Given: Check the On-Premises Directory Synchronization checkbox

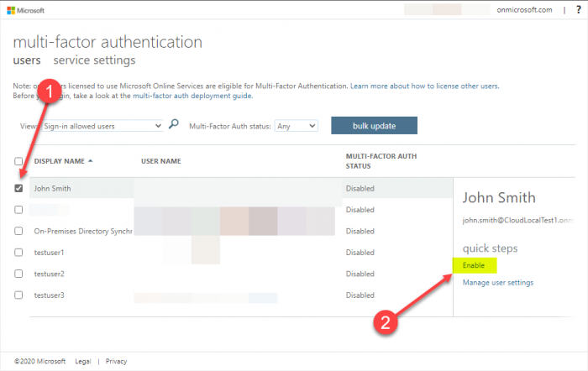Looking at the screenshot, I should [18, 231].
